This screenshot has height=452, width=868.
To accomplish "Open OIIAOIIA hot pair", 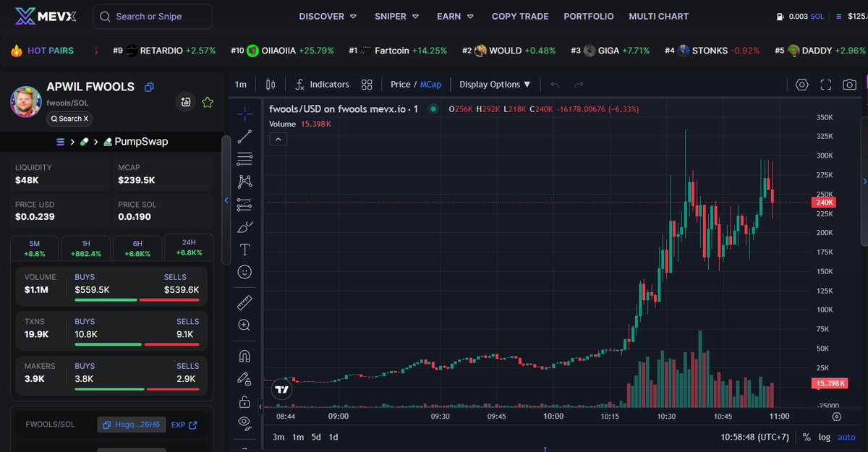I will coord(282,51).
